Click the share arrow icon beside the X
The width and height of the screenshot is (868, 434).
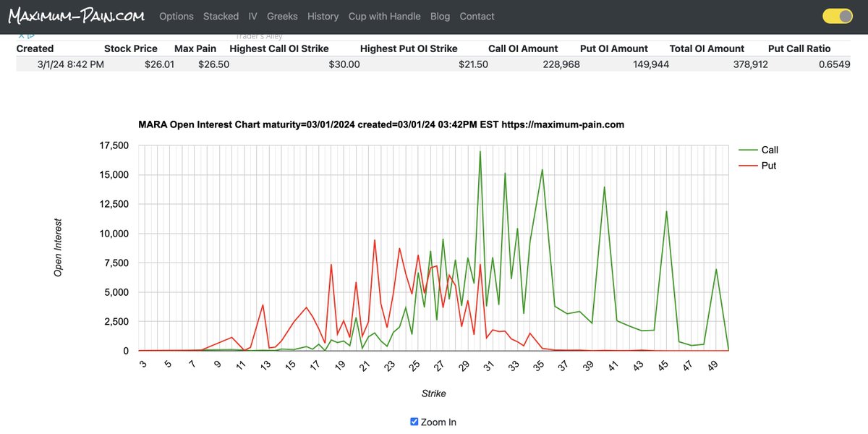pyautogui.click(x=30, y=33)
